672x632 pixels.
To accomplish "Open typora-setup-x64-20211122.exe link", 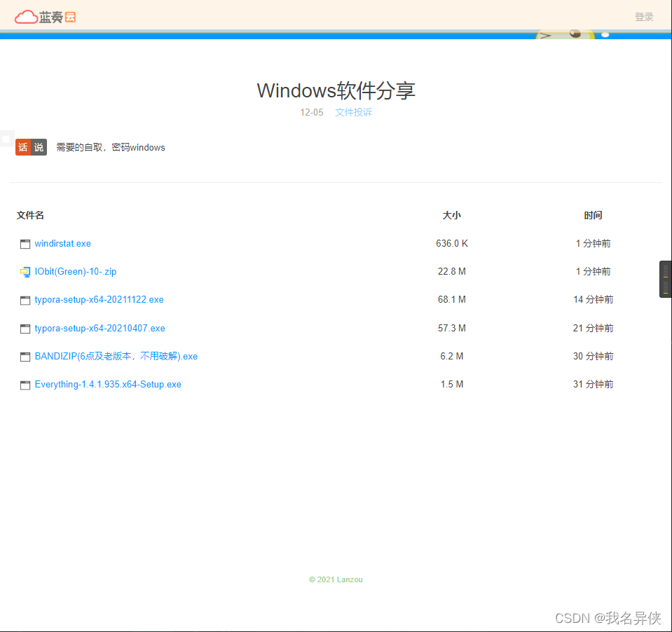I will click(99, 299).
